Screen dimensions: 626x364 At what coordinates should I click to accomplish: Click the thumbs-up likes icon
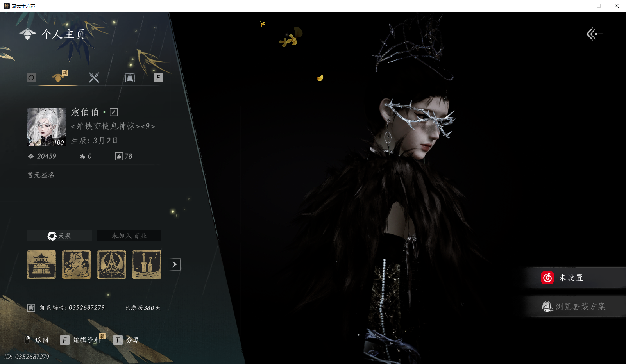click(x=119, y=156)
